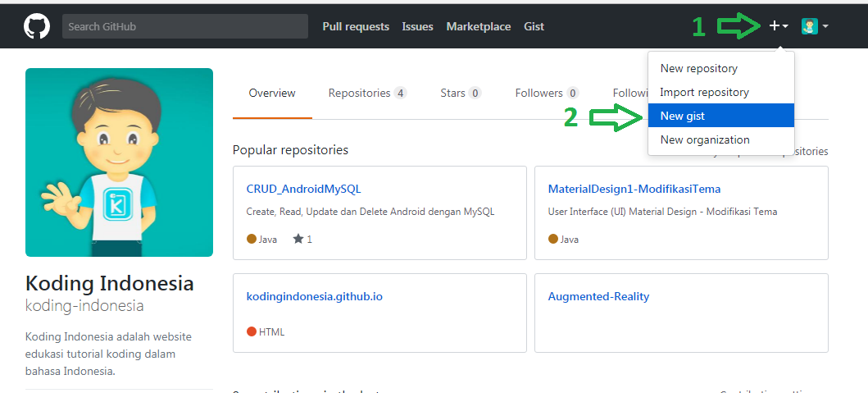Screen dimensions: 868x393
Task: Select New repository from menu
Action: (x=720, y=69)
